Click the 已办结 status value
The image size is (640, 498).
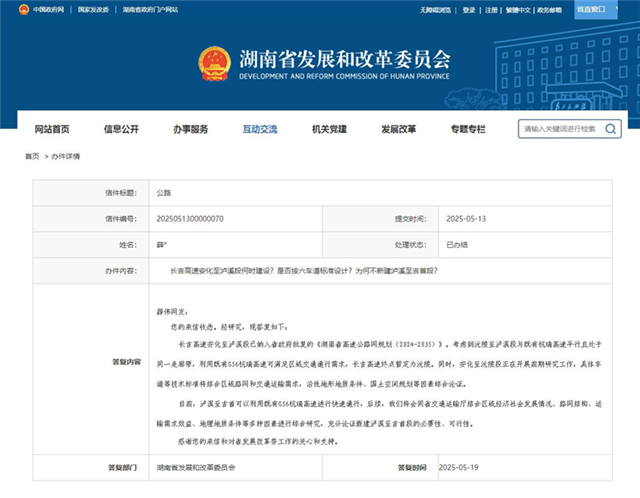[457, 245]
